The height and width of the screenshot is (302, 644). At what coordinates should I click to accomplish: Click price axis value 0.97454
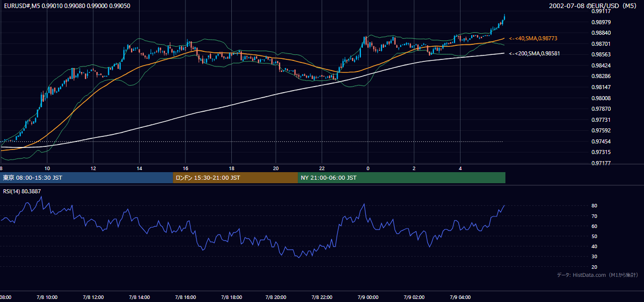tap(601, 141)
